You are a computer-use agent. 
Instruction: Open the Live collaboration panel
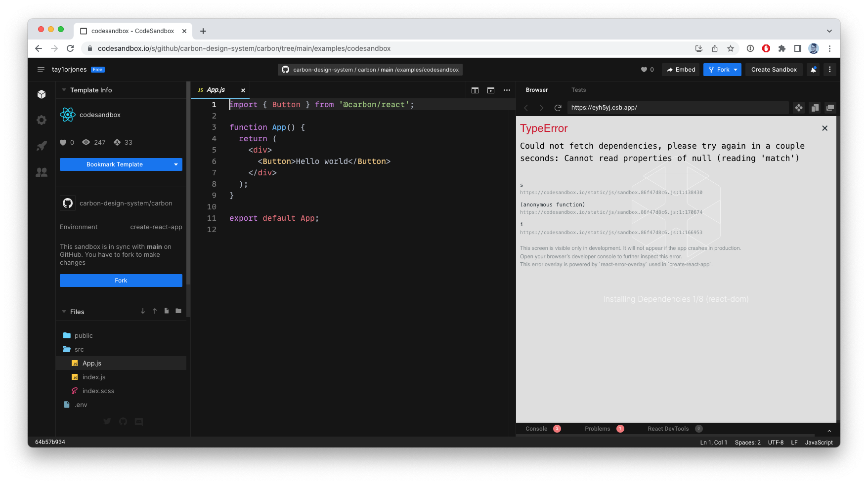[x=42, y=172]
